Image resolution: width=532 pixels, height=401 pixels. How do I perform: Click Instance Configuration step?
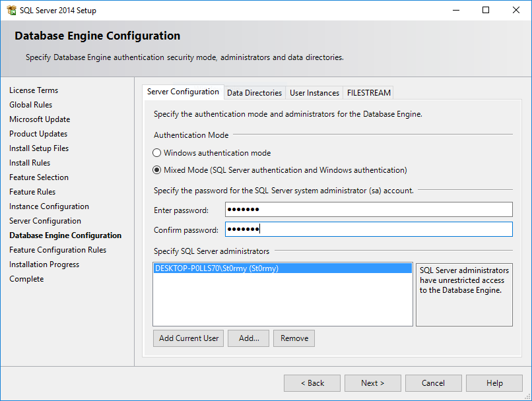coord(49,206)
